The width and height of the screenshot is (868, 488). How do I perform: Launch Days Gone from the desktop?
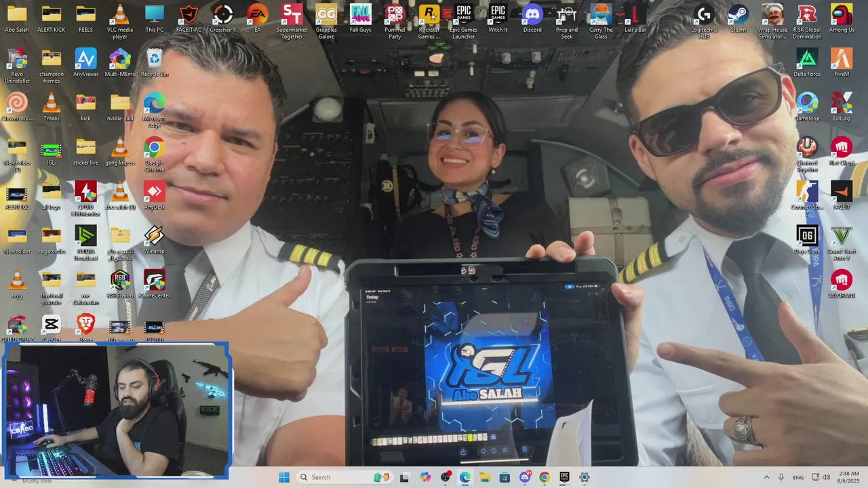807,239
